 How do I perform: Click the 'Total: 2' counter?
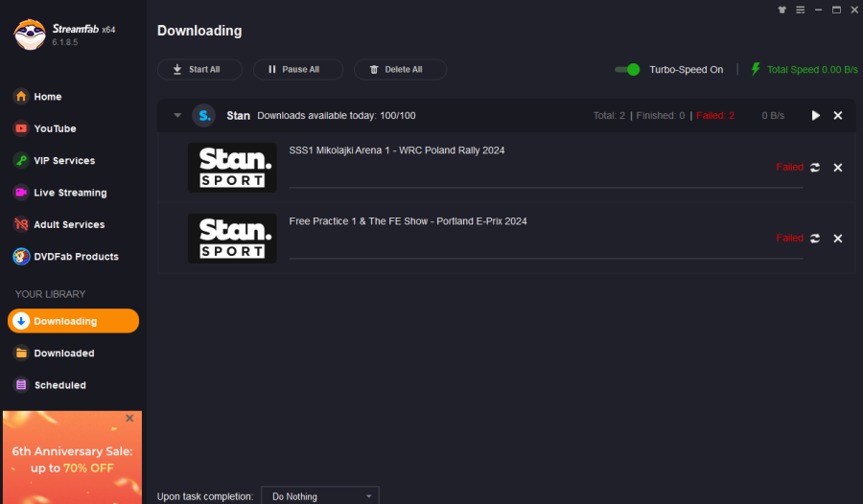[x=609, y=116]
